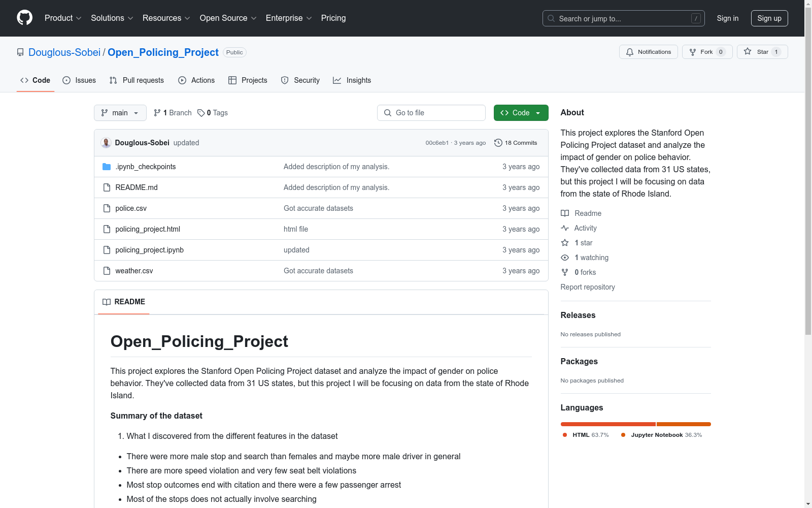812x508 pixels.
Task: Expand the Product menu
Action: coord(63,18)
